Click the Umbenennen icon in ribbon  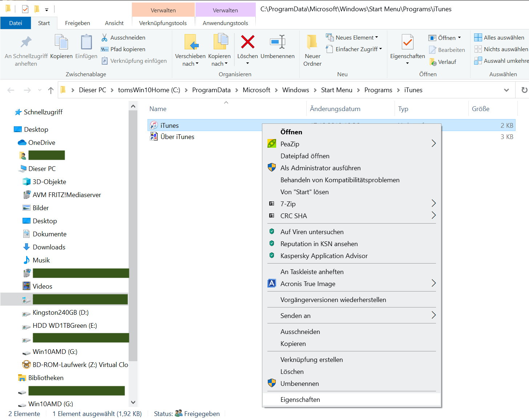278,42
